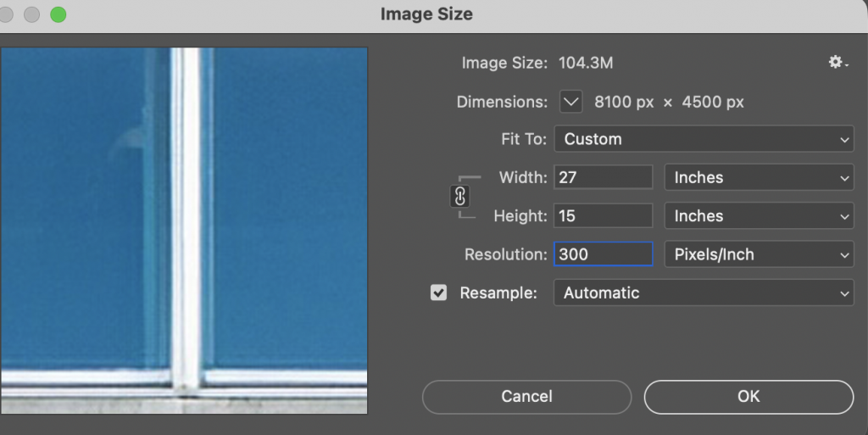Click the Resolution field showing 300
This screenshot has width=868, height=435.
tap(603, 254)
